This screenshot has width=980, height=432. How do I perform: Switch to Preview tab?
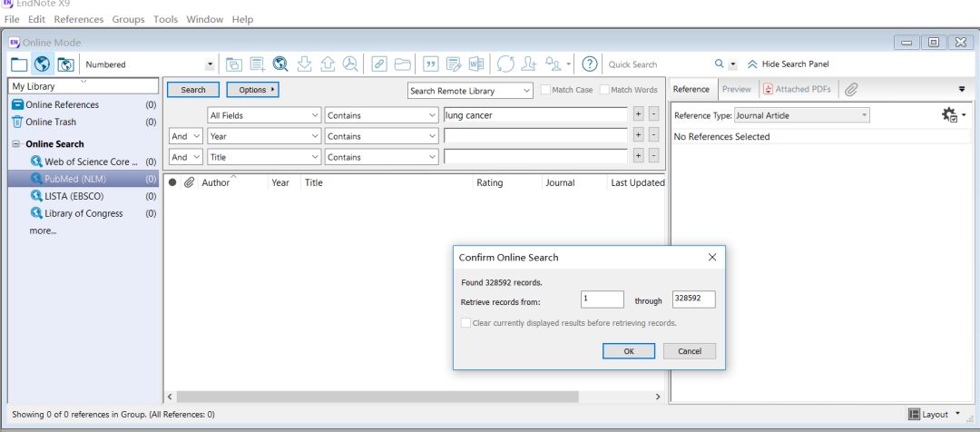[736, 90]
